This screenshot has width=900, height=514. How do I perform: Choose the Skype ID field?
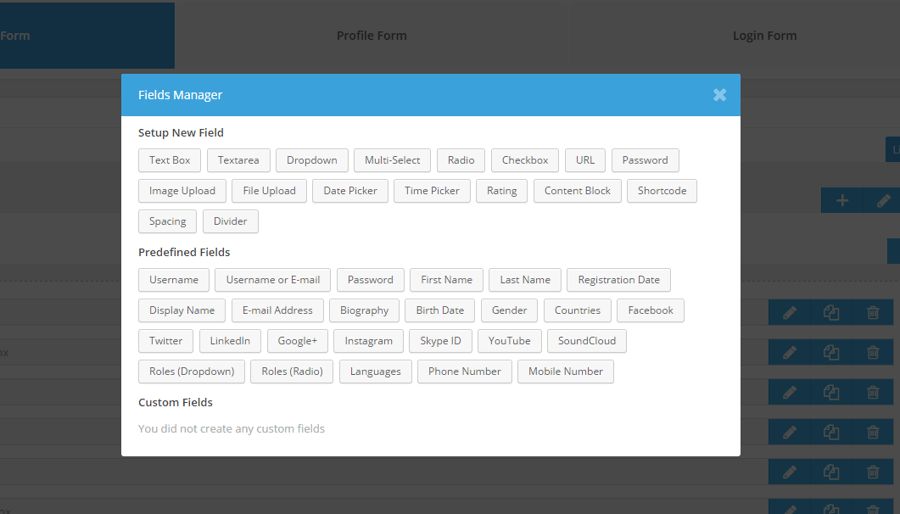tap(440, 341)
